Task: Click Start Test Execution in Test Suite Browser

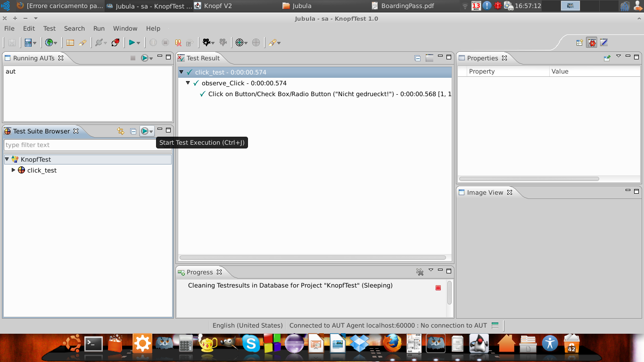Action: [x=145, y=131]
